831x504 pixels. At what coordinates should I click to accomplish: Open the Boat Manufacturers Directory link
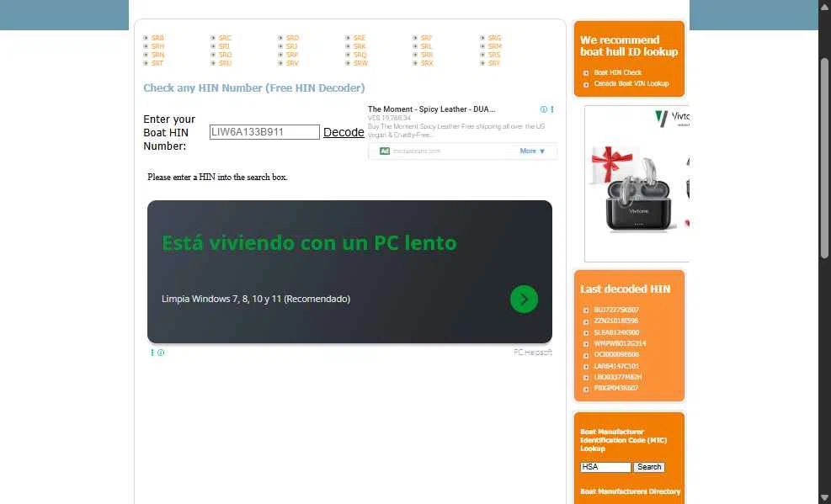point(630,492)
